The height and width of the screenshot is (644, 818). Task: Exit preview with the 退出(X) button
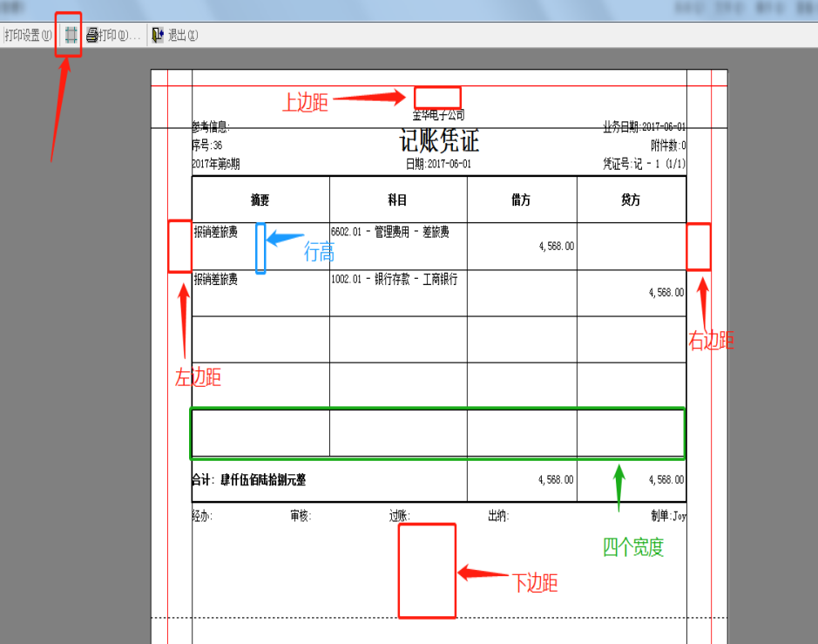point(175,35)
